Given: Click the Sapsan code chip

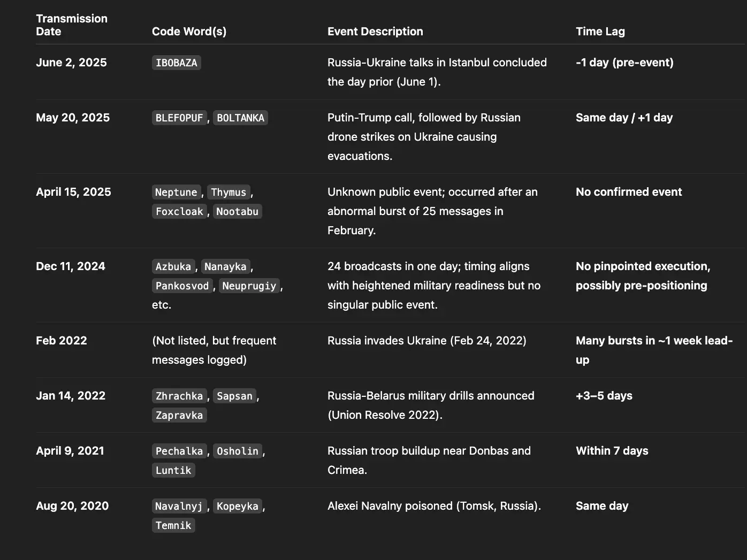Looking at the screenshot, I should coord(234,396).
